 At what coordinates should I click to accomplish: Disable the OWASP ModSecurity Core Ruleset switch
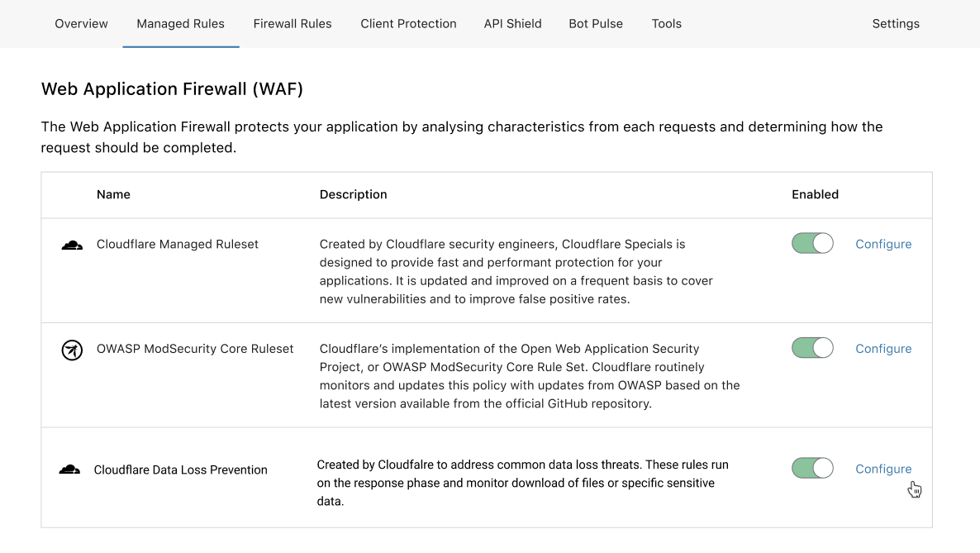tap(812, 348)
